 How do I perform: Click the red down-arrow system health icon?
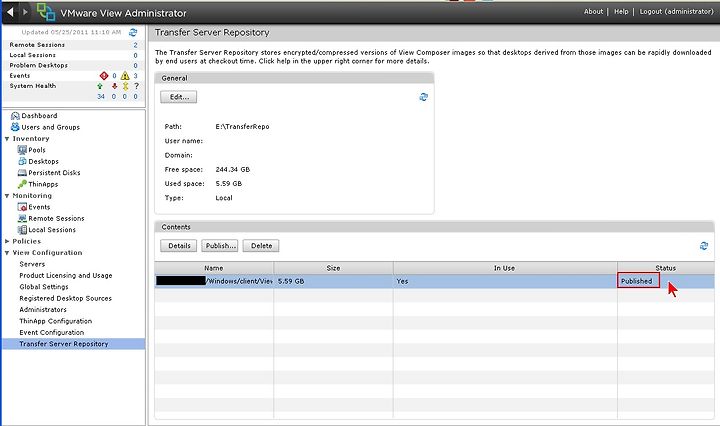(x=114, y=86)
